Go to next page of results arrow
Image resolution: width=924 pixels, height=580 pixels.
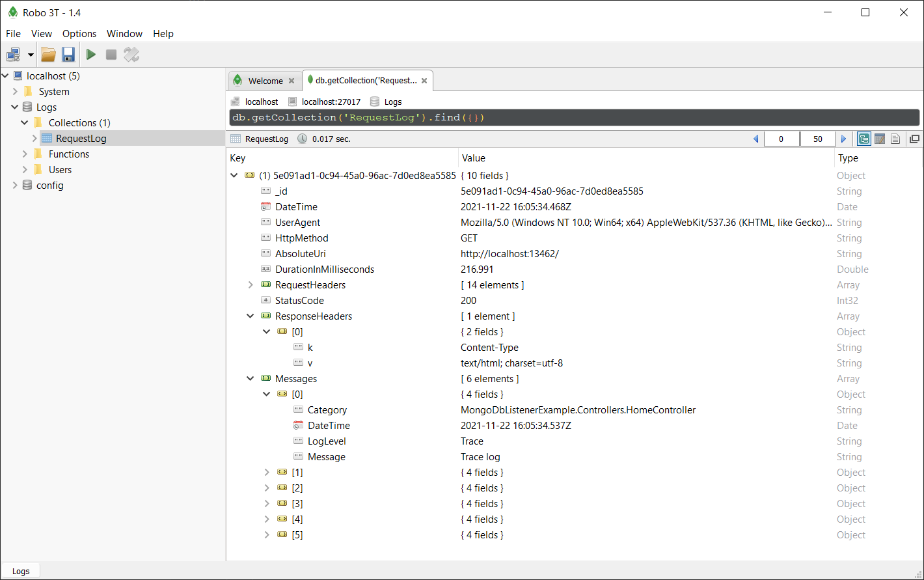[844, 139]
